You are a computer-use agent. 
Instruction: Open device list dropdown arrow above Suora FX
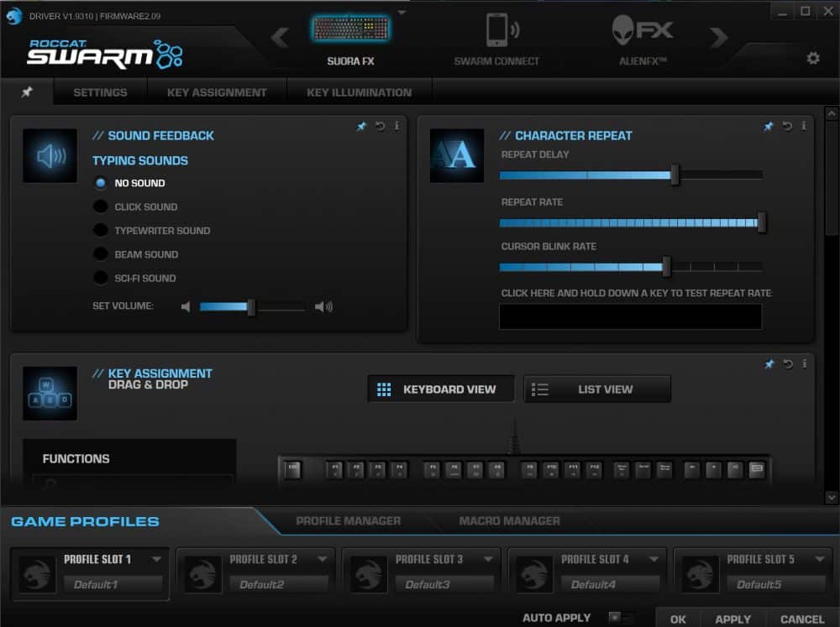402,12
